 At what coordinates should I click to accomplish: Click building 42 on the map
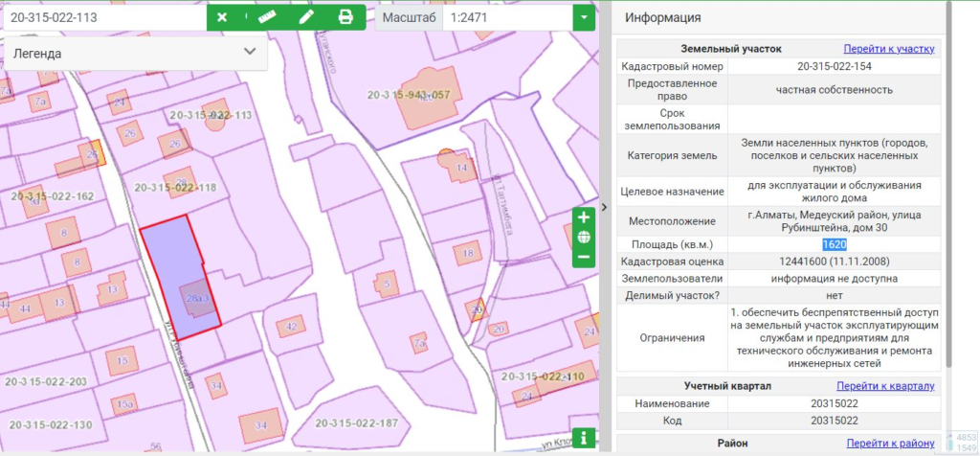(x=291, y=327)
